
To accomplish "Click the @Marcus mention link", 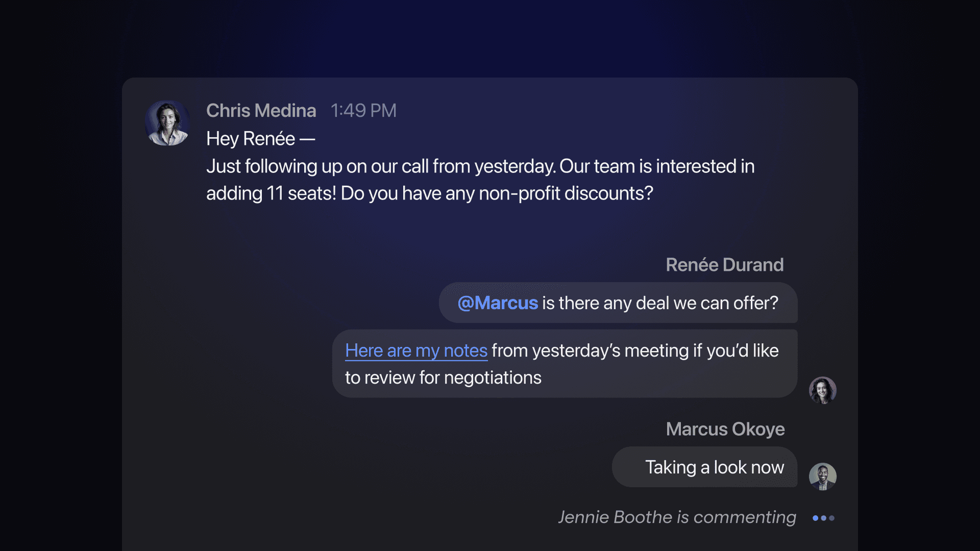I will [x=497, y=303].
